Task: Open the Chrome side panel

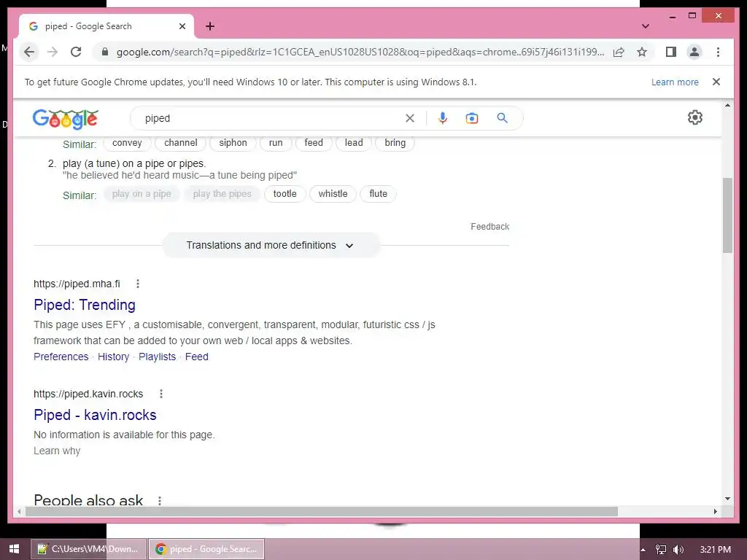Action: coord(671,52)
